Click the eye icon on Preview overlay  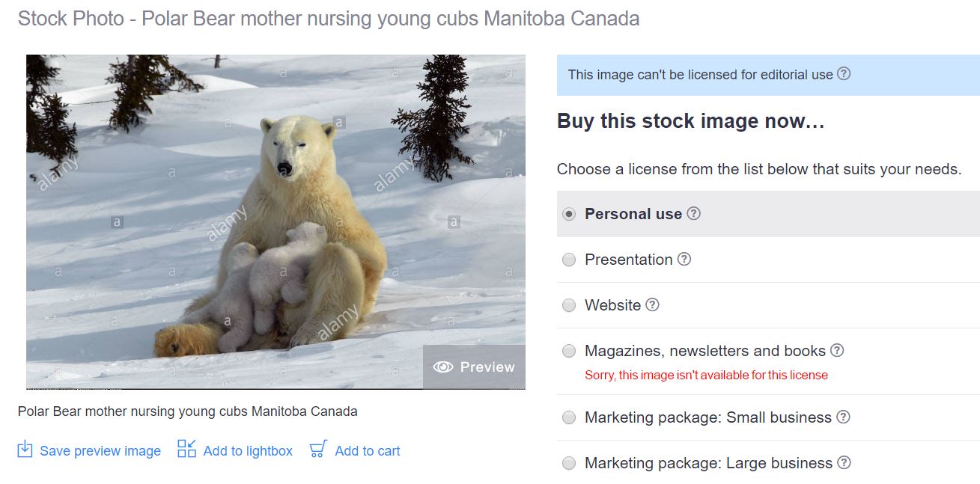443,367
